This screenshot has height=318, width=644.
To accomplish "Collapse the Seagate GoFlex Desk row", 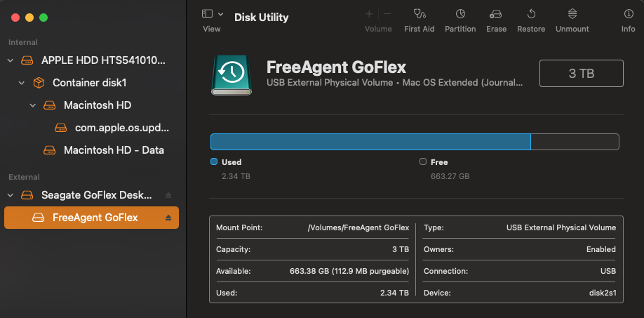I will (11, 195).
